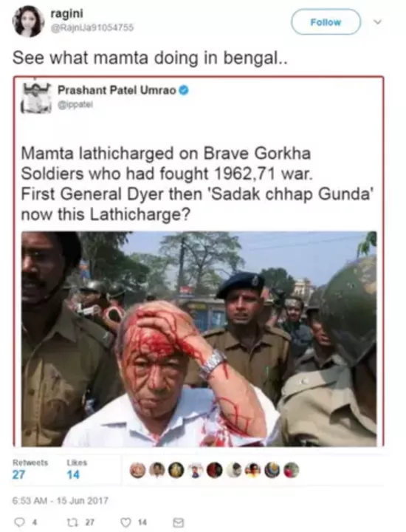Click the last liker avatar icon
The image size is (406, 532).
[x=292, y=470]
